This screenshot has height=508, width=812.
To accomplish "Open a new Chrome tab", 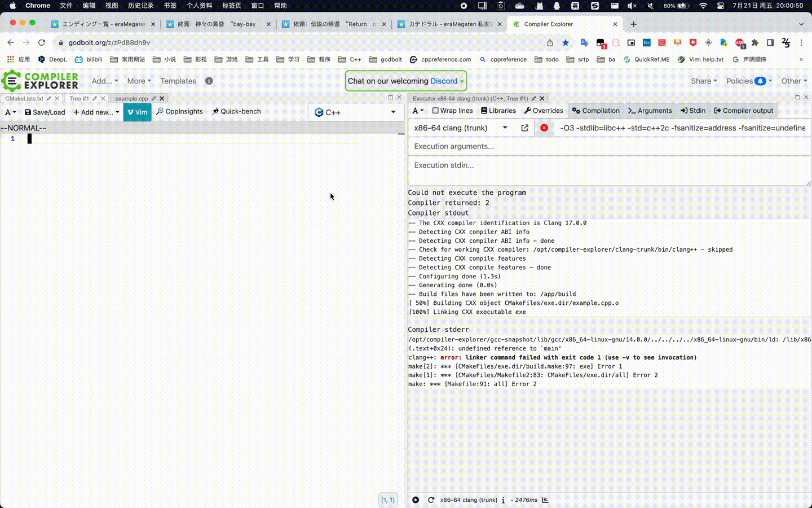I will point(633,24).
